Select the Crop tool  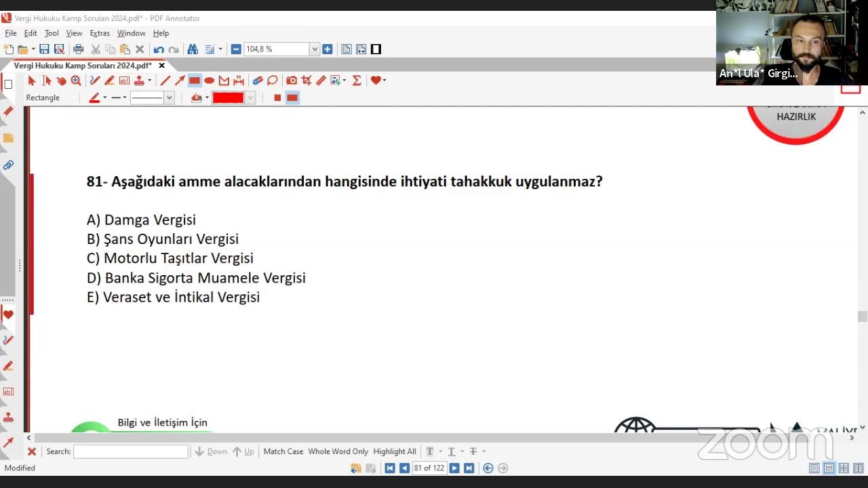point(307,80)
